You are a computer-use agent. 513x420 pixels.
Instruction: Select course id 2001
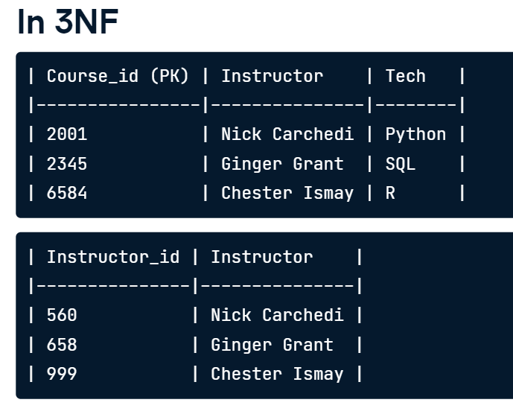[x=67, y=134]
